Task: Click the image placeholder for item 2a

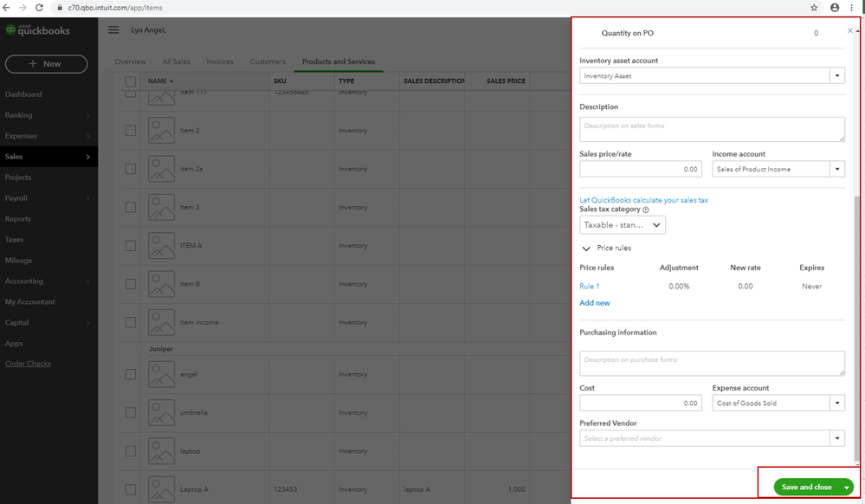Action: (162, 169)
